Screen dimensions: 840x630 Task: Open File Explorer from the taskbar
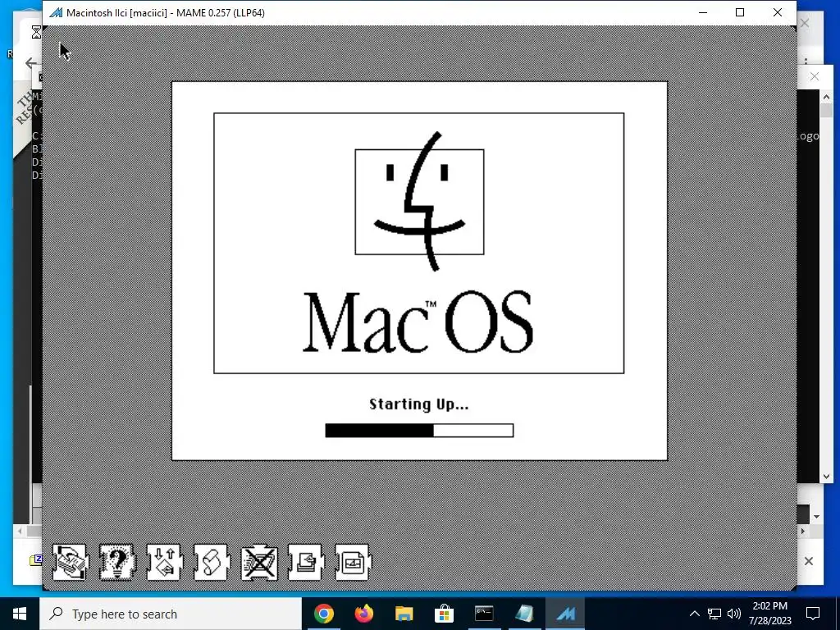click(404, 614)
